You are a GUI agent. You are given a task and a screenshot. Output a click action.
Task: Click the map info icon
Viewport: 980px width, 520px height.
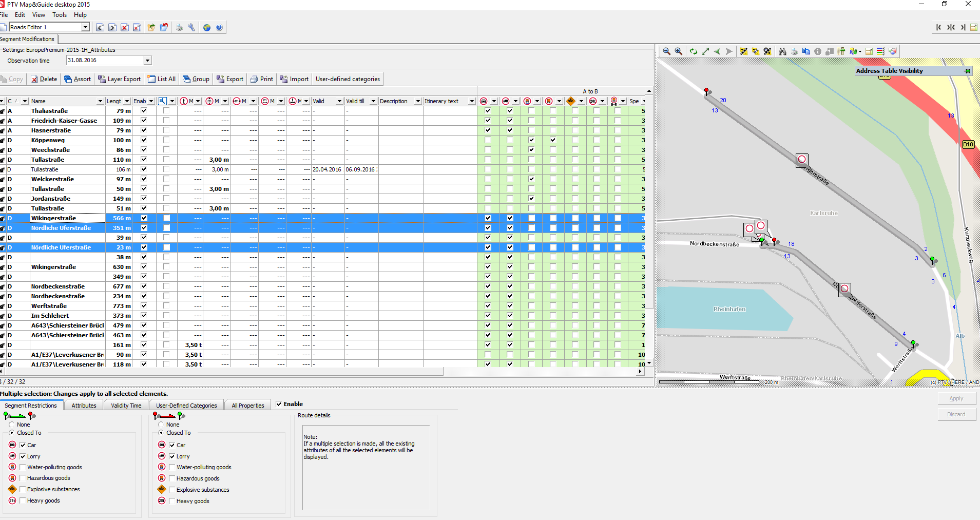(818, 51)
